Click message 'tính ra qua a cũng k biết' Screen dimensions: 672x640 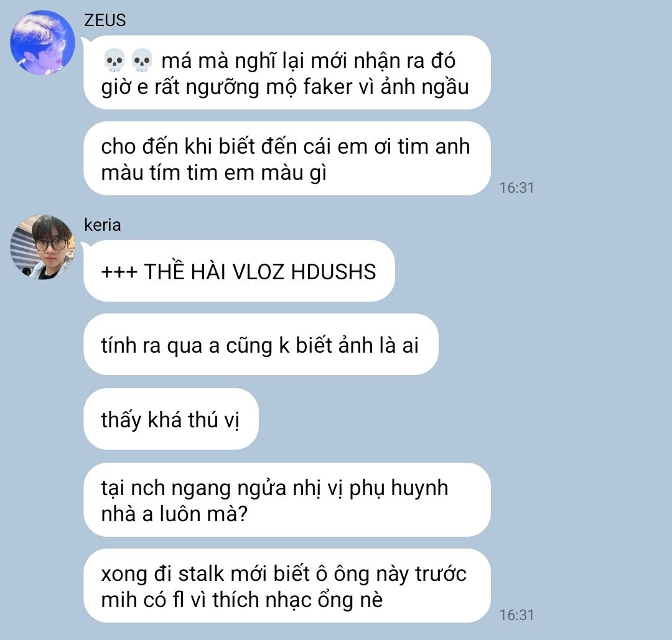[261, 345]
